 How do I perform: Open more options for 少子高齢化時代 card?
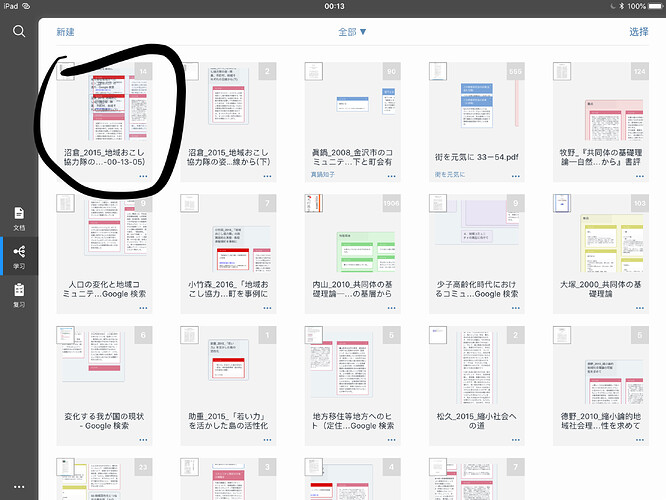[x=516, y=308]
